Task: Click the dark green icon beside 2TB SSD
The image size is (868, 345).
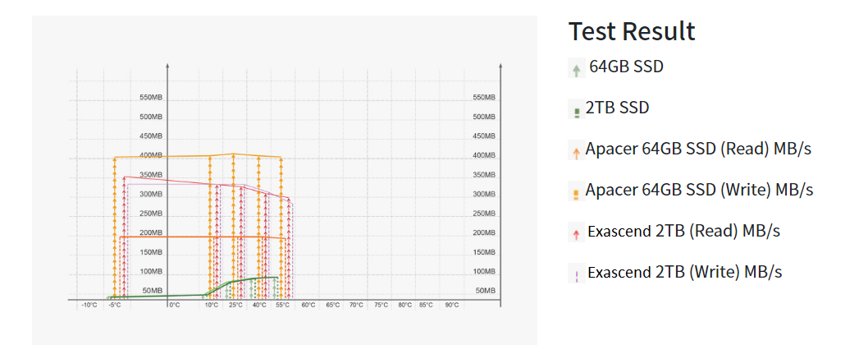Action: 577,110
